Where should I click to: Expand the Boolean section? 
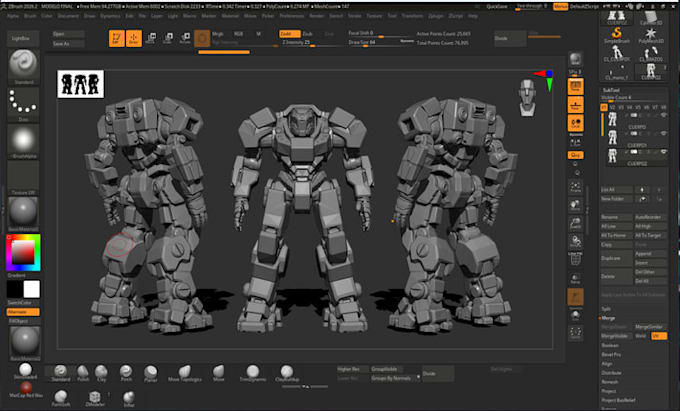tap(610, 346)
